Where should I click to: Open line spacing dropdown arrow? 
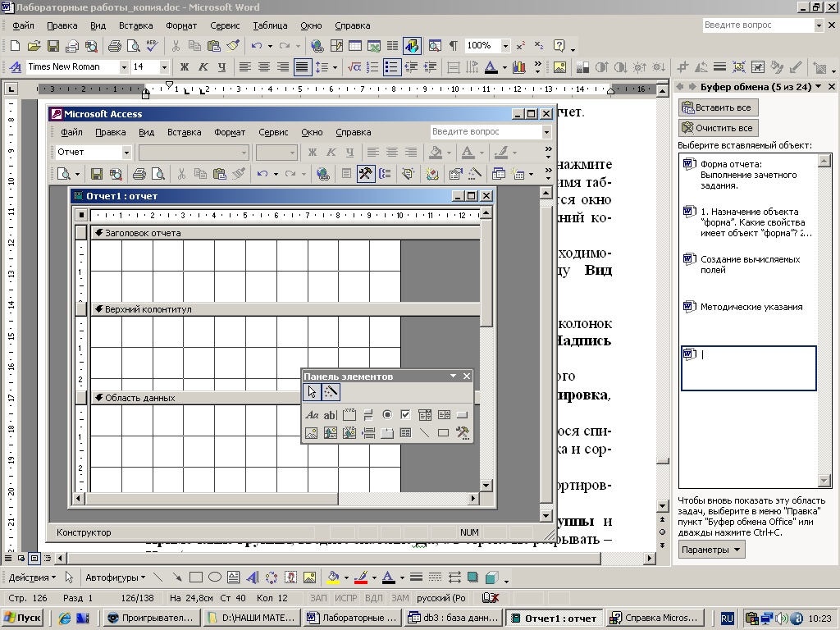[x=335, y=67]
